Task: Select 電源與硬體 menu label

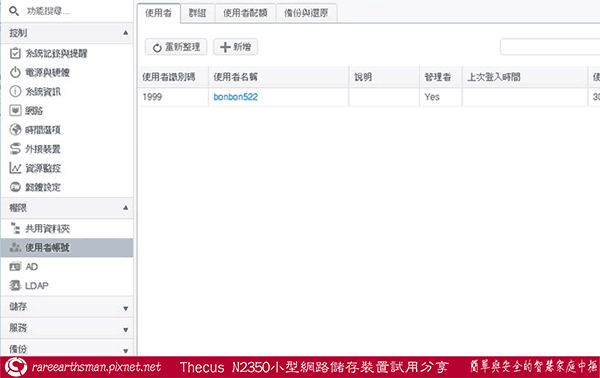Action: pos(47,72)
